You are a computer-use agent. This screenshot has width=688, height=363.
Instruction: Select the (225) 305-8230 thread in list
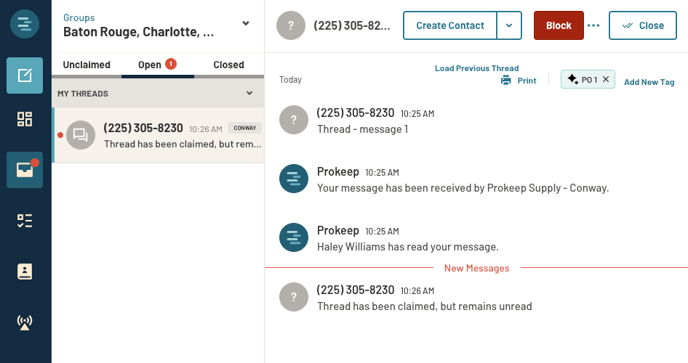158,135
